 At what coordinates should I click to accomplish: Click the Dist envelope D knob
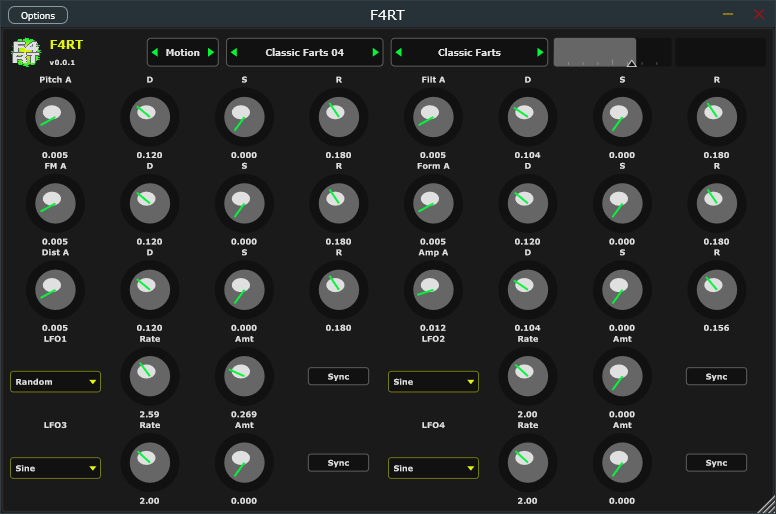[x=149, y=290]
